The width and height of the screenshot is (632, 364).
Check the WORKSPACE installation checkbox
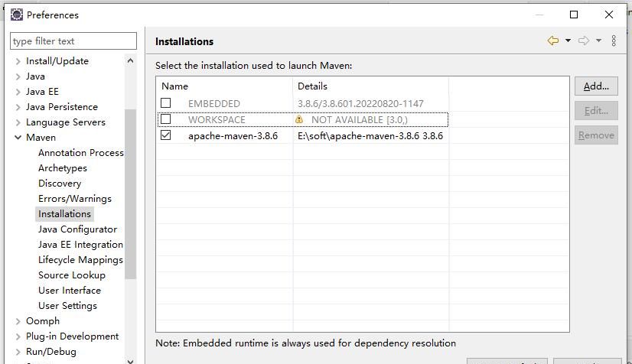pyautogui.click(x=166, y=119)
